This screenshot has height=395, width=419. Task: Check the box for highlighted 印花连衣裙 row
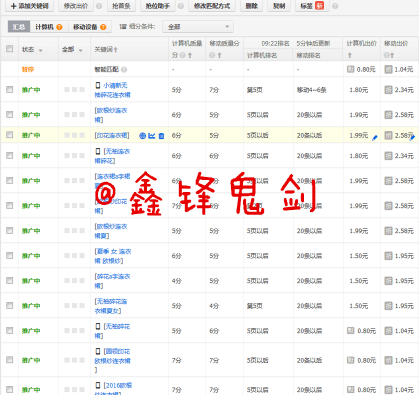pyautogui.click(x=10, y=135)
